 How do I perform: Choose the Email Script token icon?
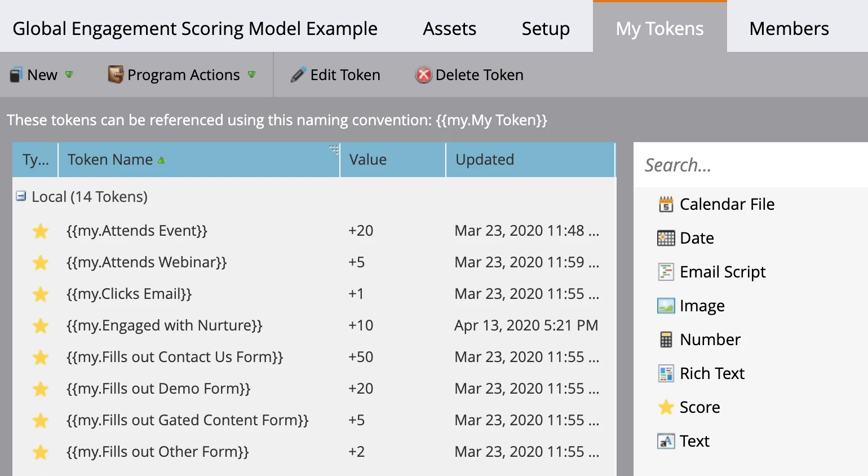666,272
